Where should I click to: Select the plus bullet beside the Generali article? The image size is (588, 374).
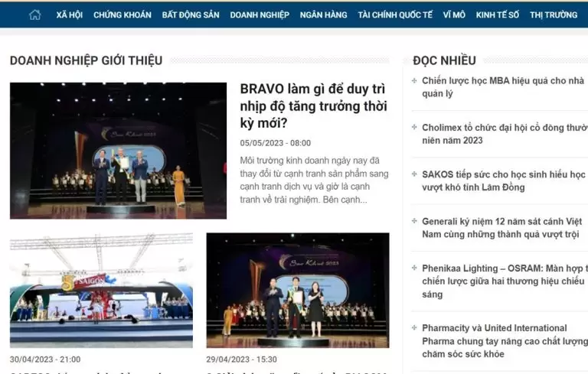[x=414, y=221]
